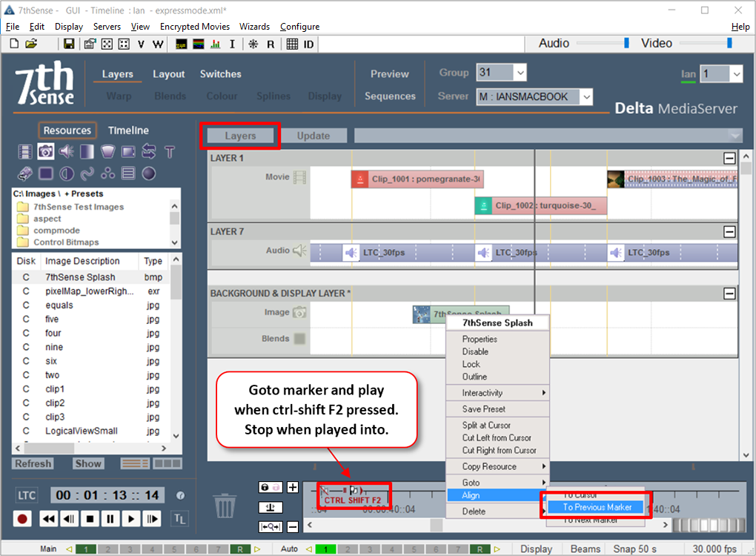756x556 pixels.
Task: Collapse LAYER 7 with its minus button
Action: [729, 232]
